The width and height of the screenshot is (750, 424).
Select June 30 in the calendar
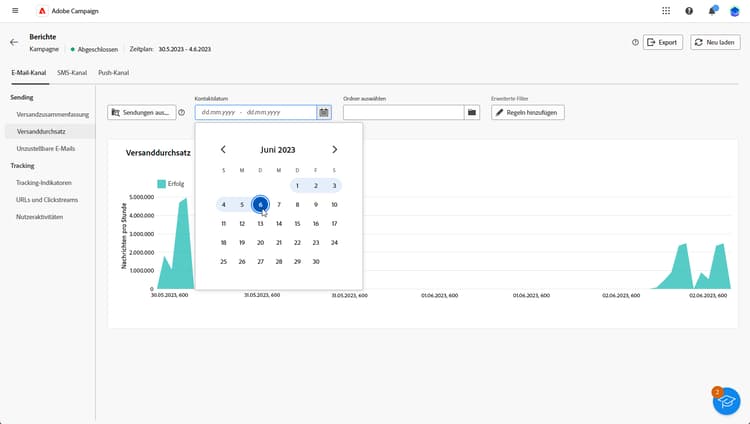tap(316, 262)
